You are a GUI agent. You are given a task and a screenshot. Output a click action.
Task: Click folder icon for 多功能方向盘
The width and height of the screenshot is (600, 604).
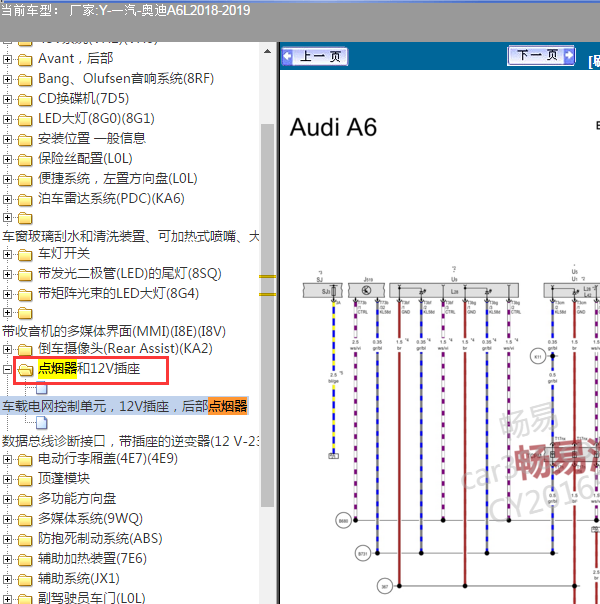tap(25, 500)
